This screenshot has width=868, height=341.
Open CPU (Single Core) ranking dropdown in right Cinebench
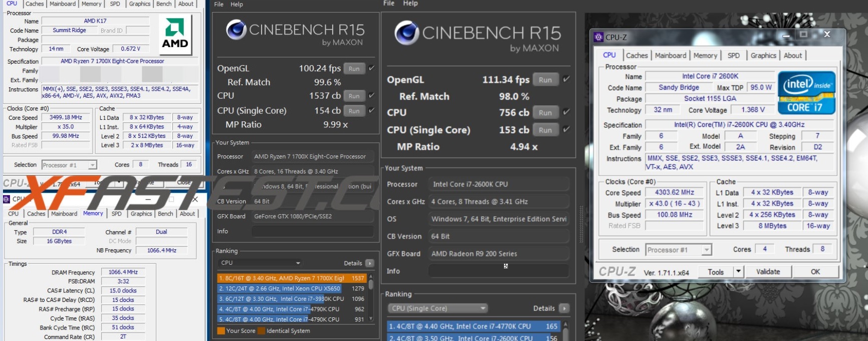point(437,308)
